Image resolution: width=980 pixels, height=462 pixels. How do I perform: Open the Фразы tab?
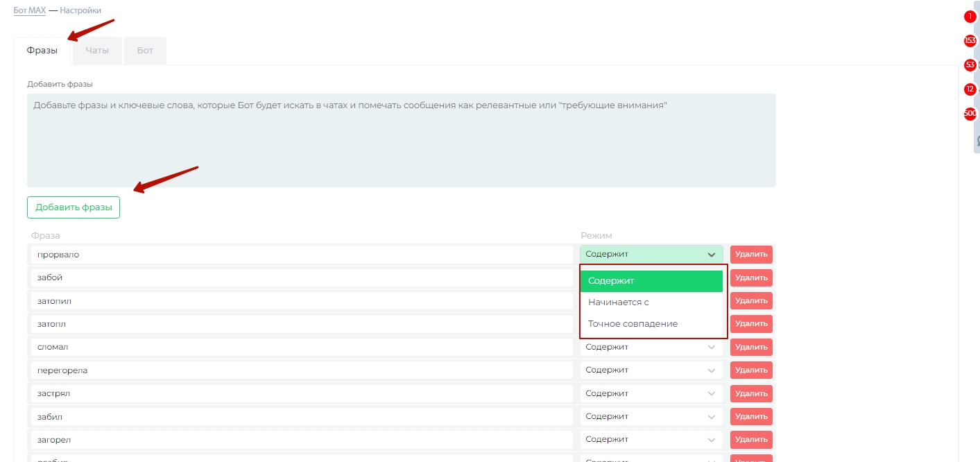(x=42, y=51)
